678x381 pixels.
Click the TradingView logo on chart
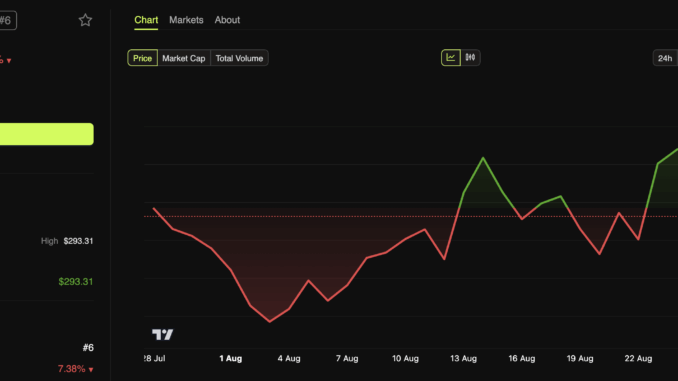click(163, 334)
